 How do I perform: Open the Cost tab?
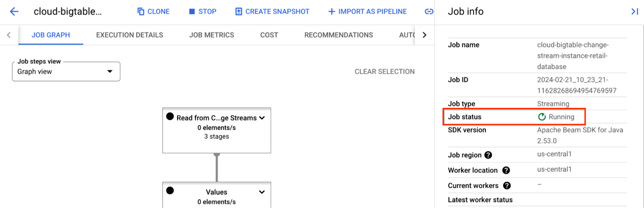(269, 35)
